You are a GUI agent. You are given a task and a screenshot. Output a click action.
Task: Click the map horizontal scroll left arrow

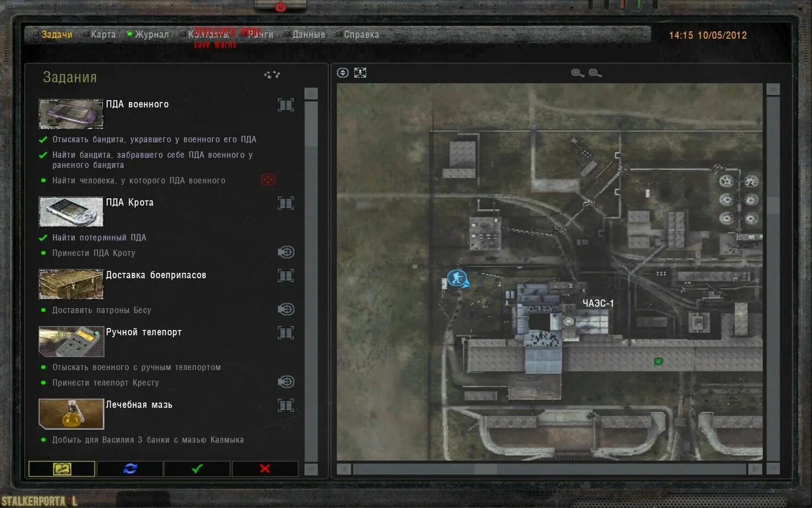click(343, 468)
